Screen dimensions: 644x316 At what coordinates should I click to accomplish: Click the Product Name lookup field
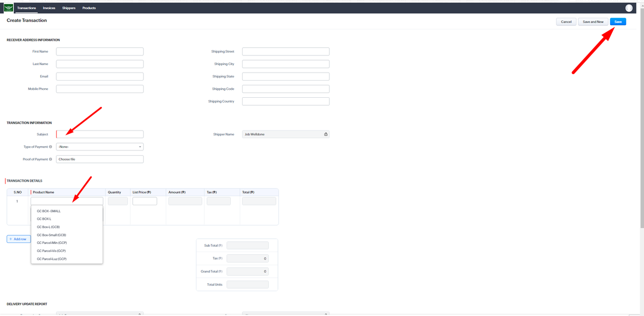pyautogui.click(x=67, y=201)
